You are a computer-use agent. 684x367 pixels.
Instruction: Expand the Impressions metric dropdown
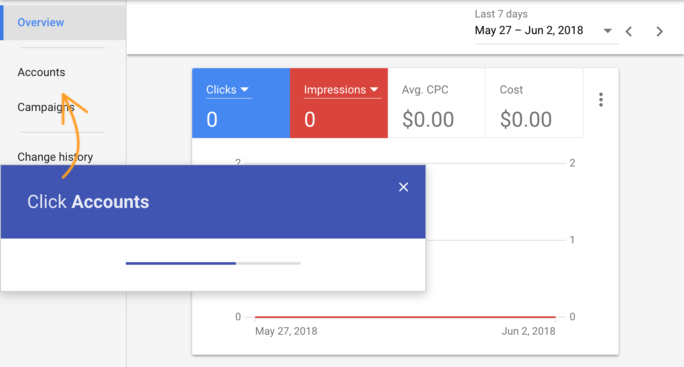(x=341, y=90)
